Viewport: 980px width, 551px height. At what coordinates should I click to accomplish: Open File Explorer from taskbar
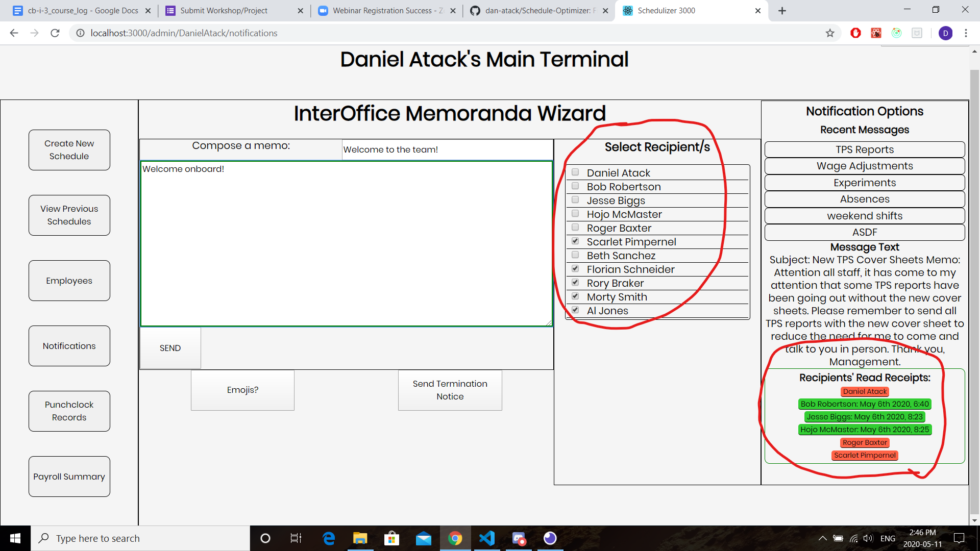coord(360,538)
